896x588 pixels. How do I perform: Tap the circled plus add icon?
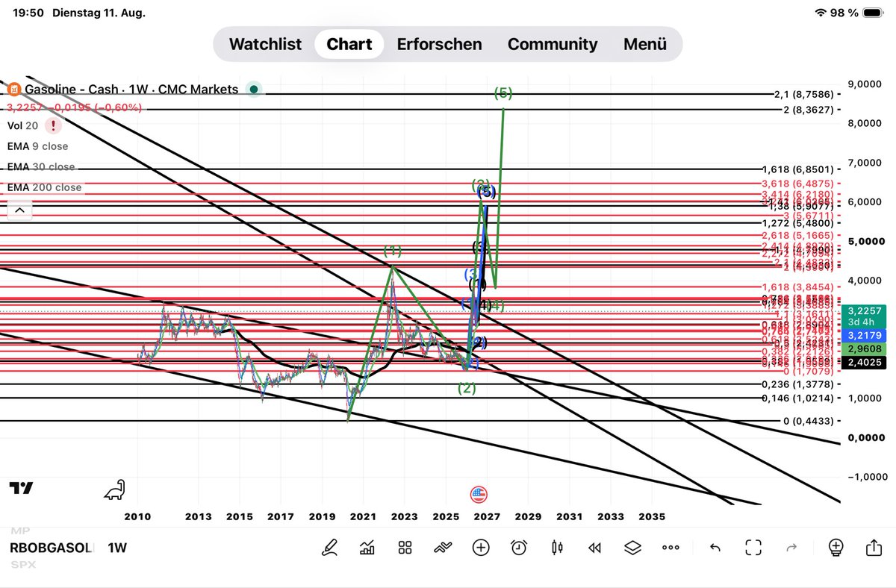click(481, 548)
